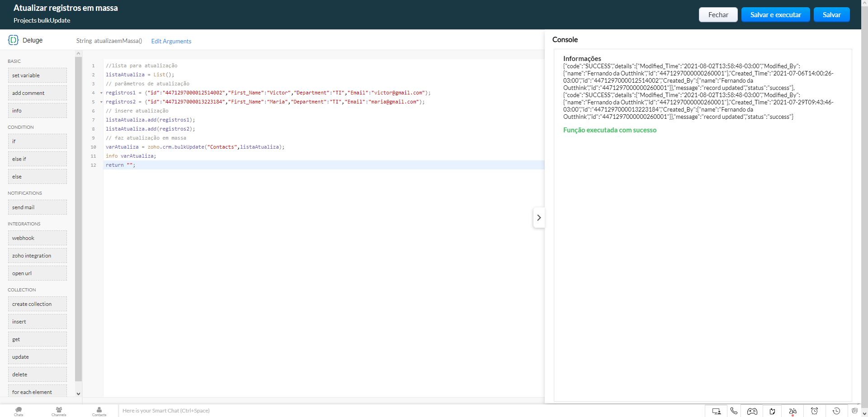
Task: Open the alarm clock reminders icon
Action: 814,411
